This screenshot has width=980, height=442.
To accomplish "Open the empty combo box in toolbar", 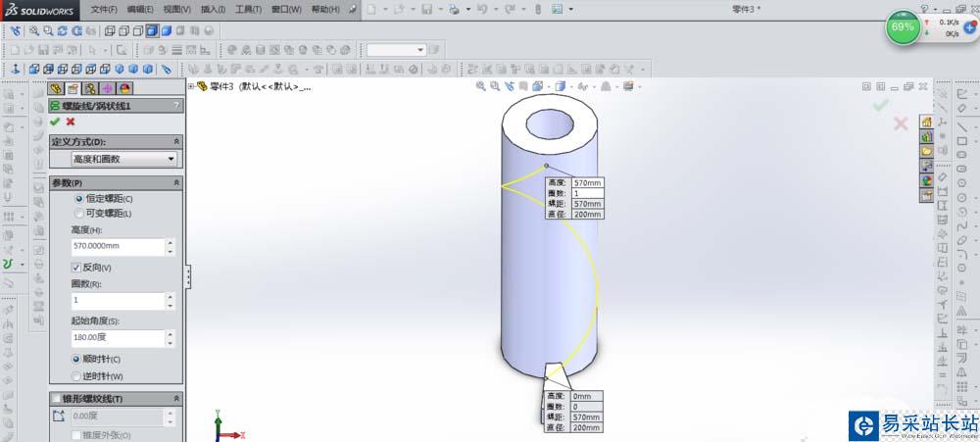I will coord(396,49).
